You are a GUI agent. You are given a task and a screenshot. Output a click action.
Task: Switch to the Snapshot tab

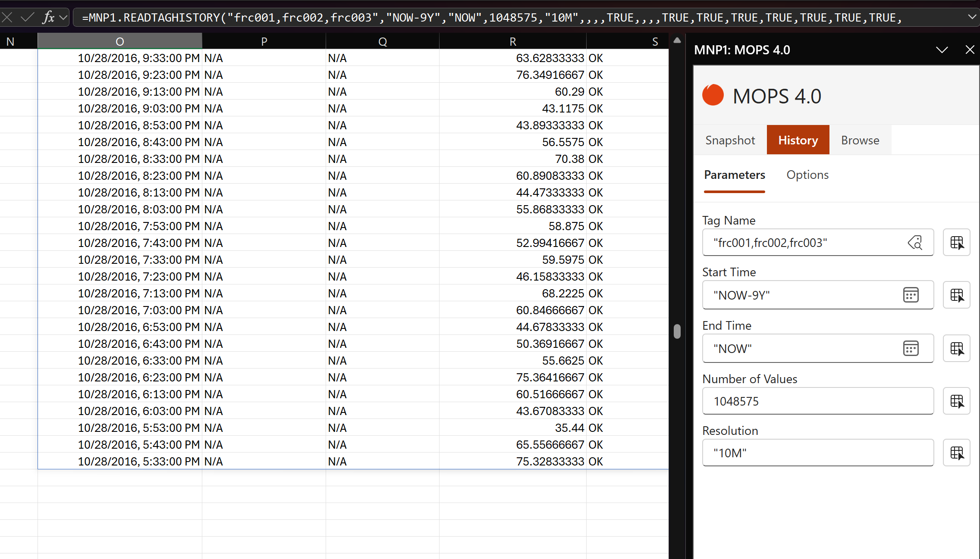(730, 140)
